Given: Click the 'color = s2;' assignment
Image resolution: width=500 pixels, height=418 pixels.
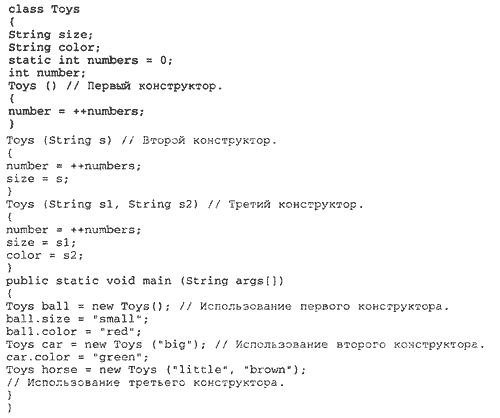Looking at the screenshot, I should (45, 255).
